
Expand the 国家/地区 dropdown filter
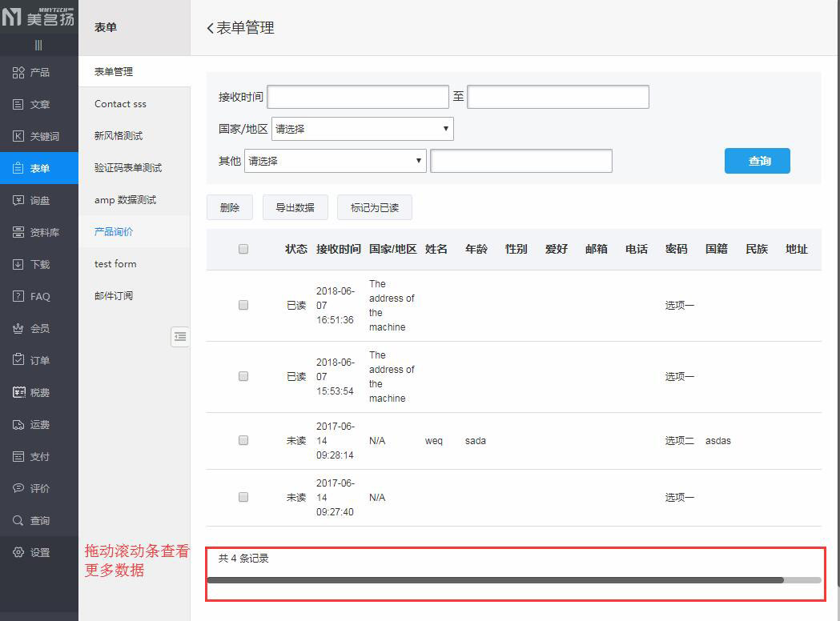tap(362, 129)
